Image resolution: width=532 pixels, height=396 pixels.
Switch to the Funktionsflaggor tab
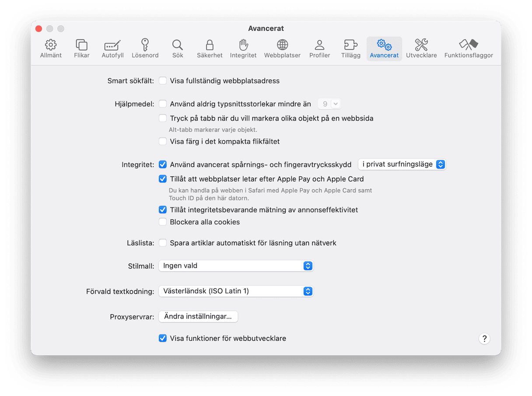click(468, 49)
